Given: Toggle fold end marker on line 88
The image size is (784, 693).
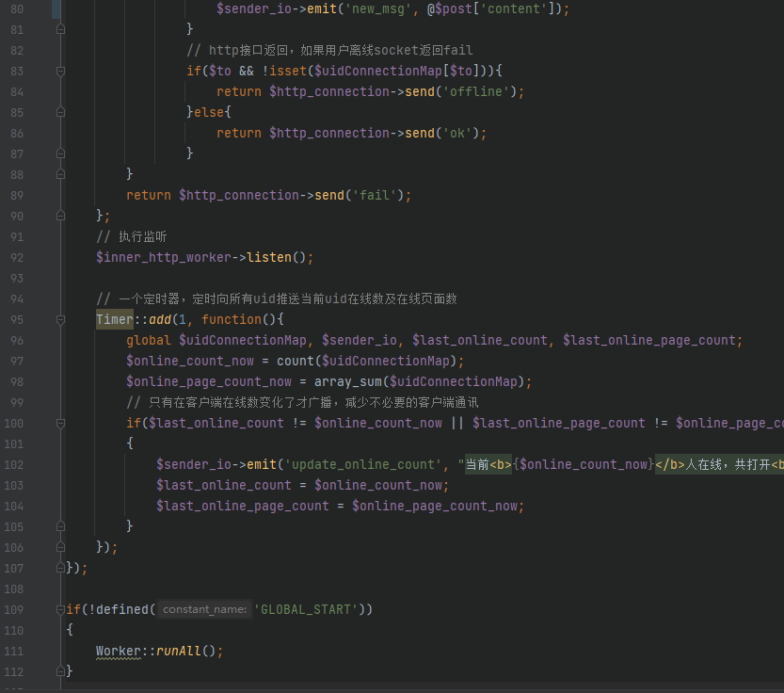Looking at the screenshot, I should (60, 174).
